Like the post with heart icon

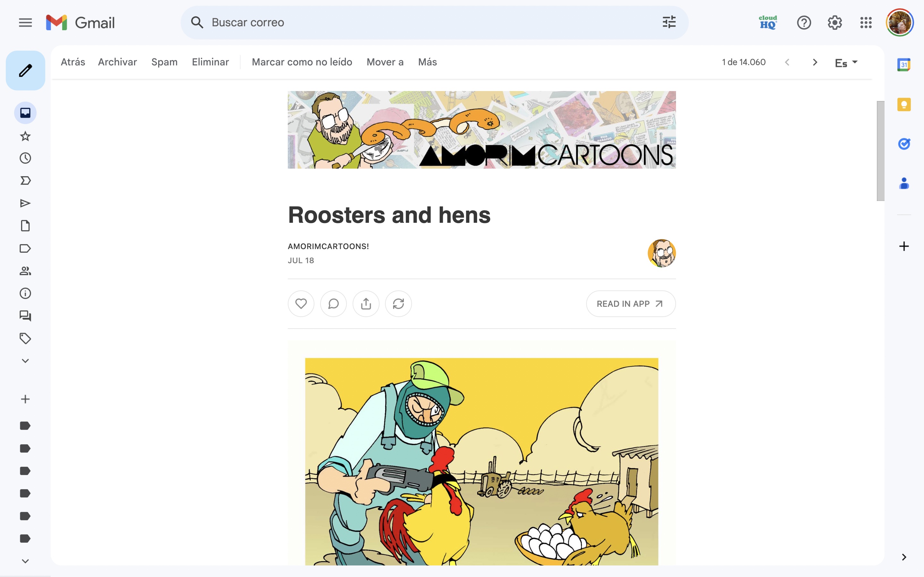coord(301,304)
